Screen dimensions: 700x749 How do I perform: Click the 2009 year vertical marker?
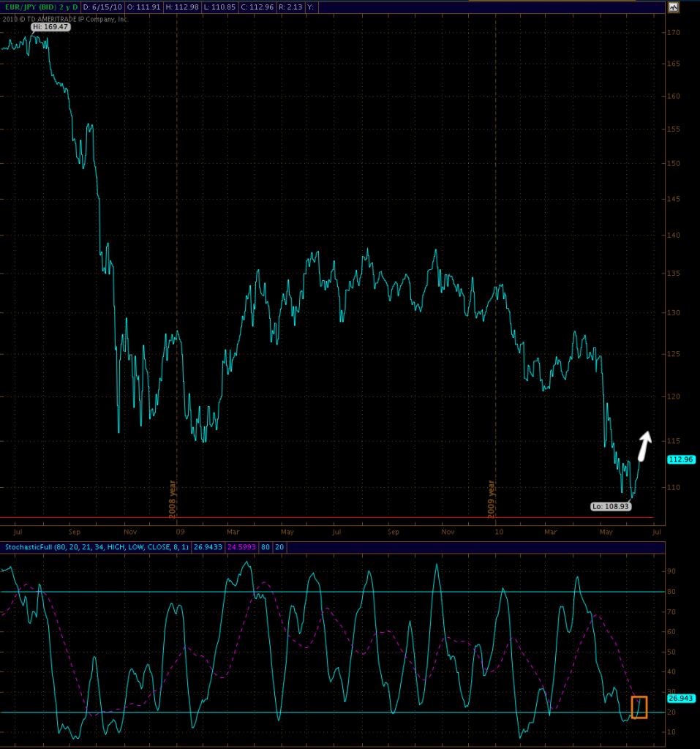pos(492,499)
